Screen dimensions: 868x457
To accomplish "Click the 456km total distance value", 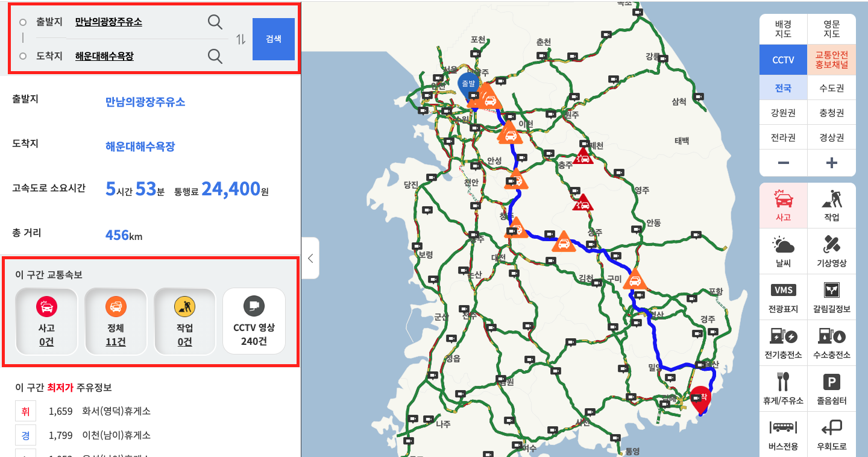I will click(124, 235).
